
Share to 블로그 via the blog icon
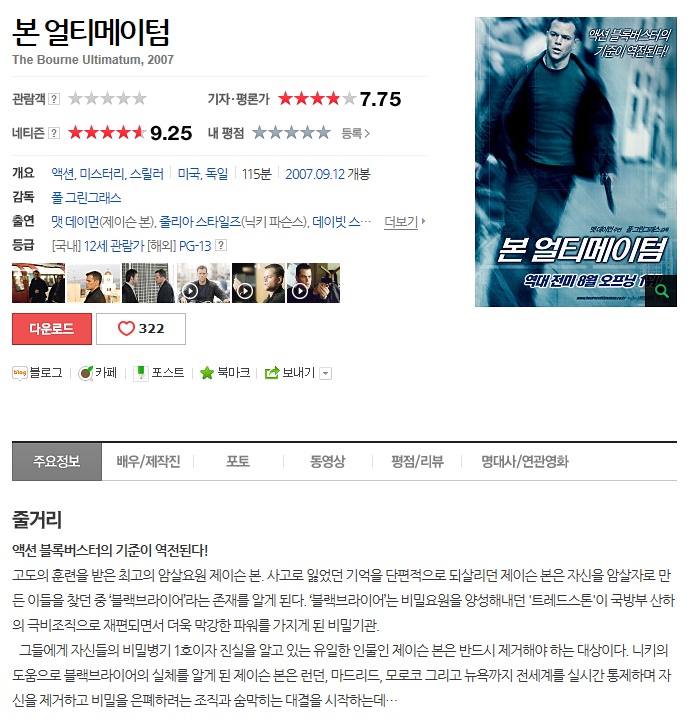20,373
